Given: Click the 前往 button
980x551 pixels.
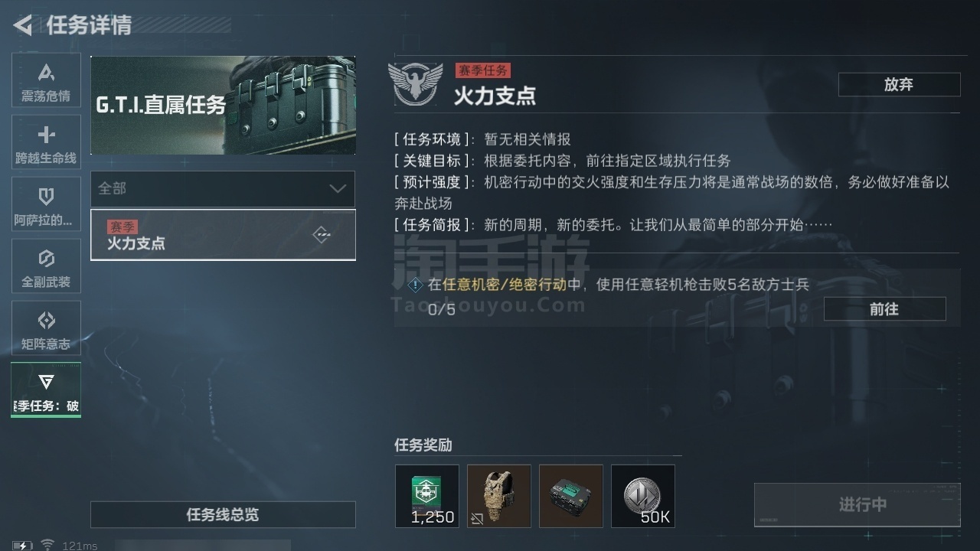Looking at the screenshot, I should [x=884, y=309].
